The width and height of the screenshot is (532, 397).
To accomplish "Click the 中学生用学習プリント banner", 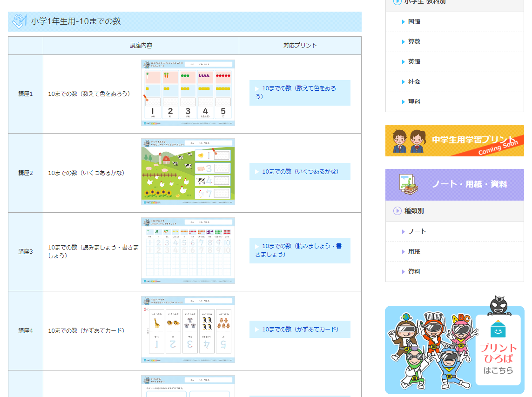I will [x=454, y=141].
